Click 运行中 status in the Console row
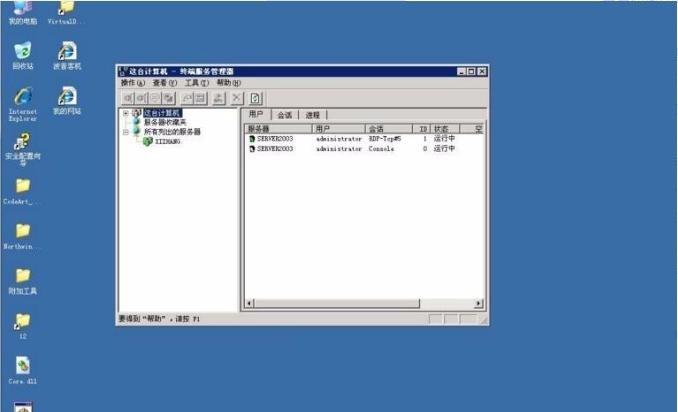 click(444, 149)
